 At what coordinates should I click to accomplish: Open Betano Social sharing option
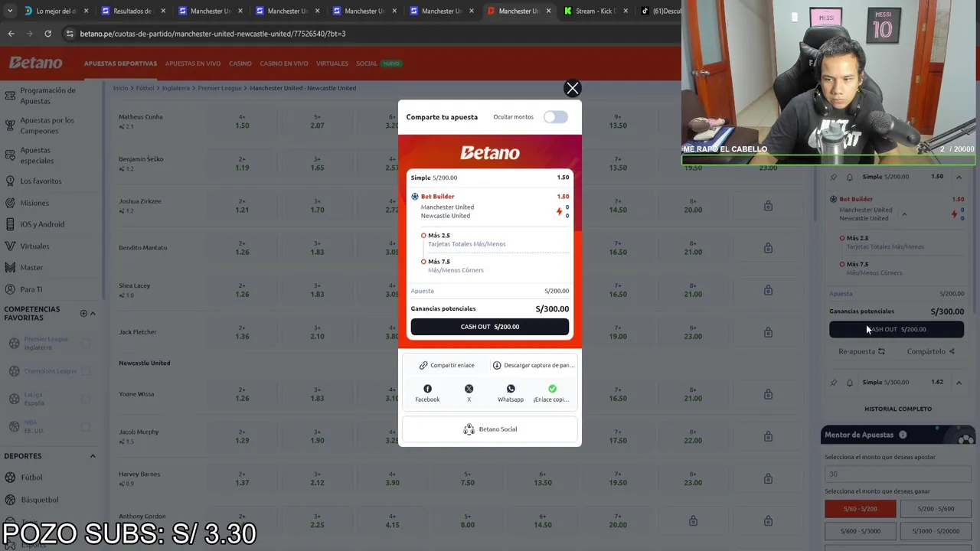point(490,429)
